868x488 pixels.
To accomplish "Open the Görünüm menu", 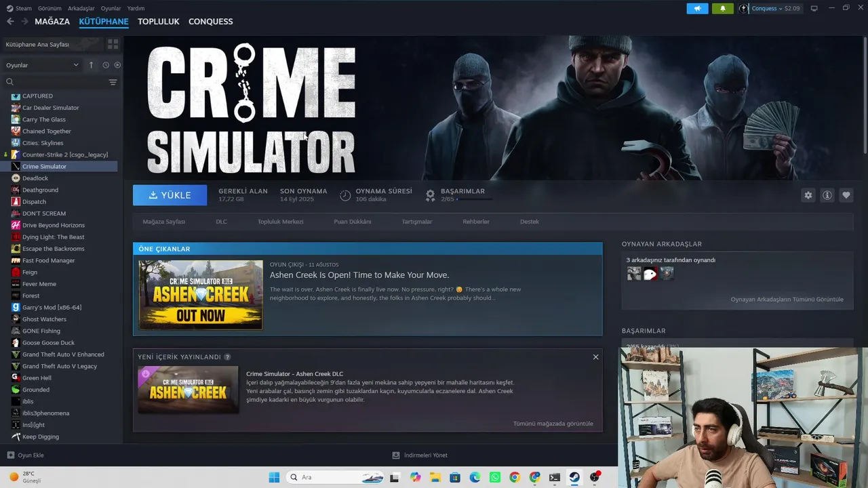I will (50, 8).
